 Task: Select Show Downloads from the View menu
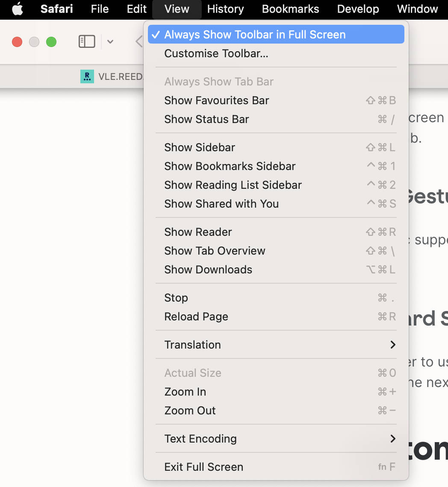pyautogui.click(x=208, y=270)
